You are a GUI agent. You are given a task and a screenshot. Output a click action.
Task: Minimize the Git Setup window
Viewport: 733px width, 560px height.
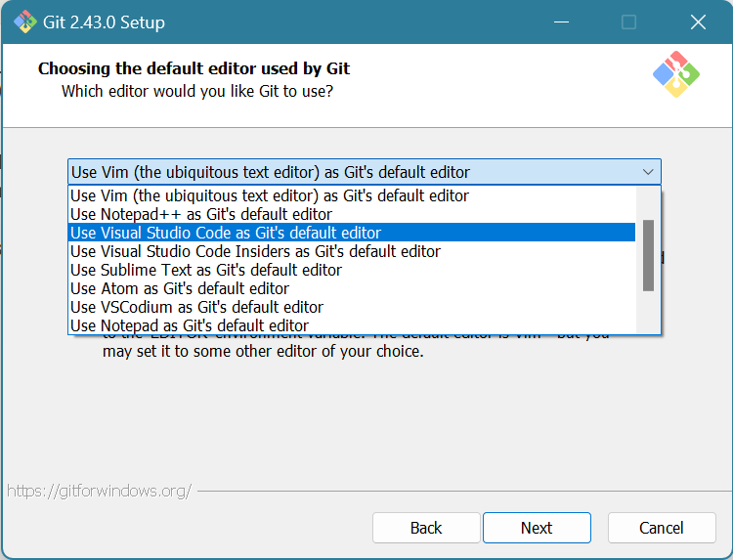pos(561,22)
